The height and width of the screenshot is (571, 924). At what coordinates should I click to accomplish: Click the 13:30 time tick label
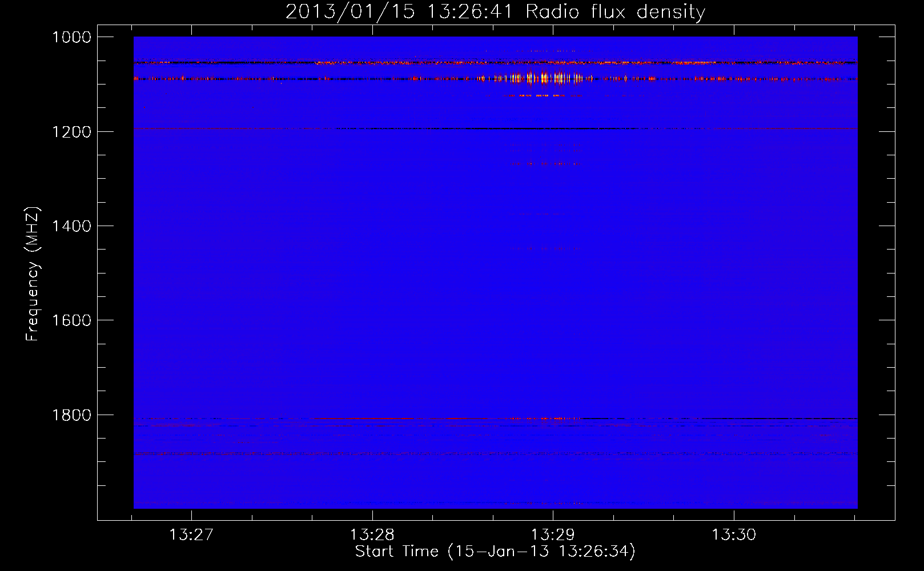(x=734, y=534)
